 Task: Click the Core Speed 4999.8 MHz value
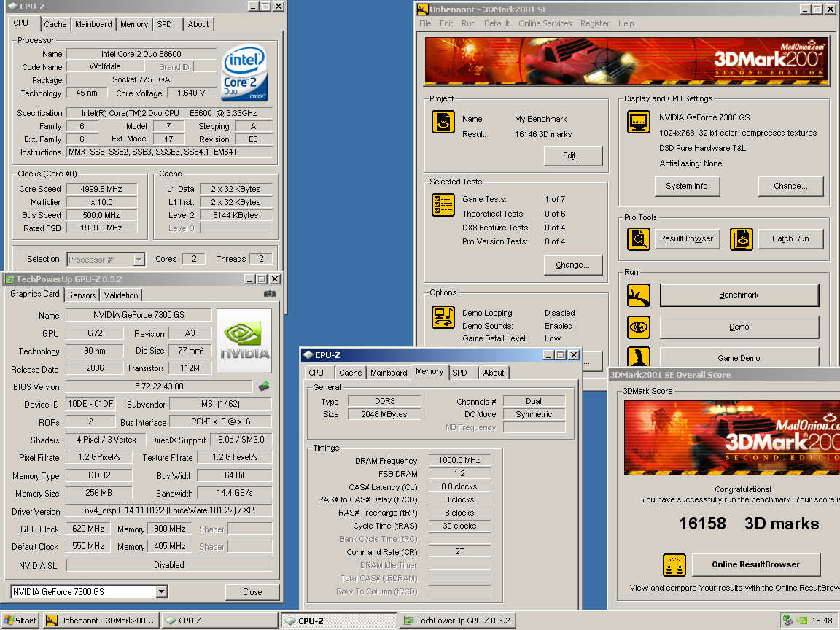pyautogui.click(x=101, y=189)
